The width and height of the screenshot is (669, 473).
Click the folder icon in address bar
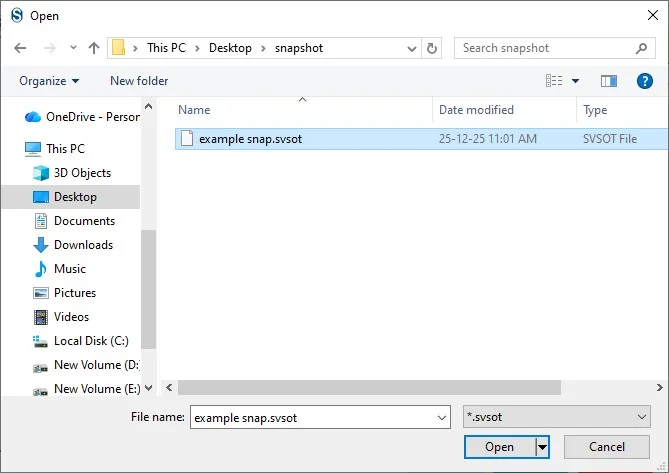point(118,48)
